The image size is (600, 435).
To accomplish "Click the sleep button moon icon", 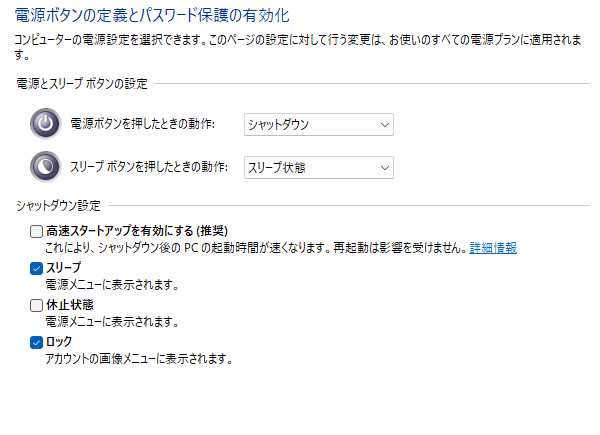I will (45, 166).
